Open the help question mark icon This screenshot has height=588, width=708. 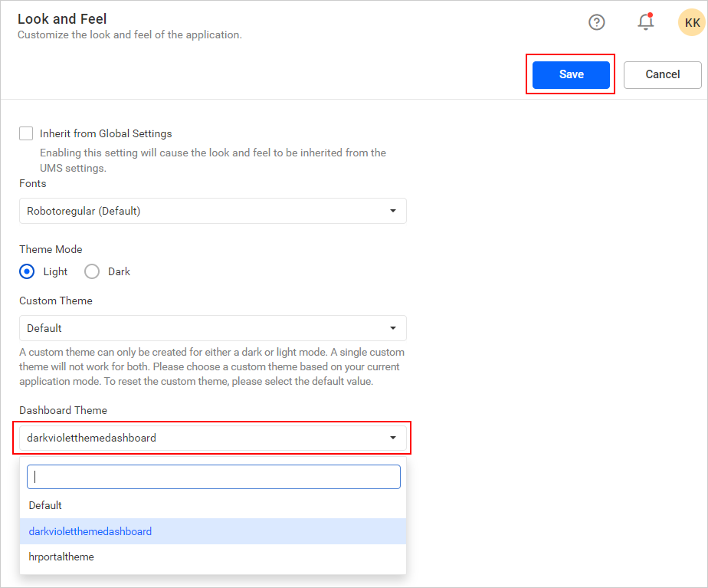(596, 22)
